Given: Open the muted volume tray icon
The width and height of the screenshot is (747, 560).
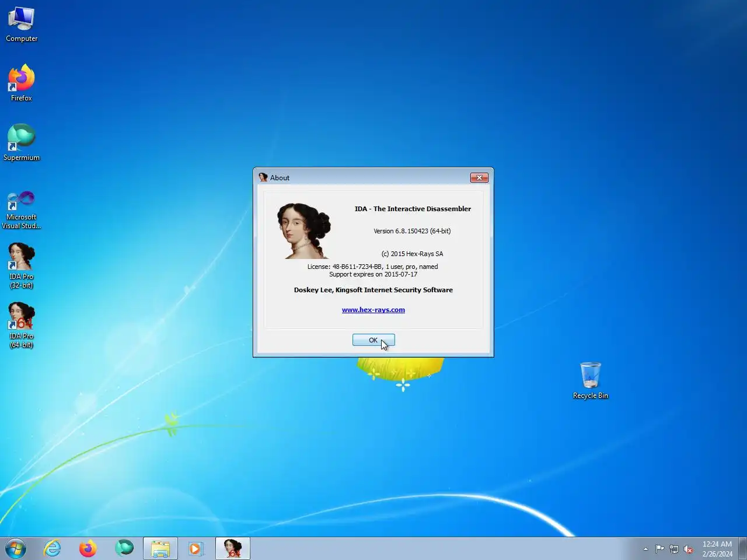Looking at the screenshot, I should [x=689, y=549].
